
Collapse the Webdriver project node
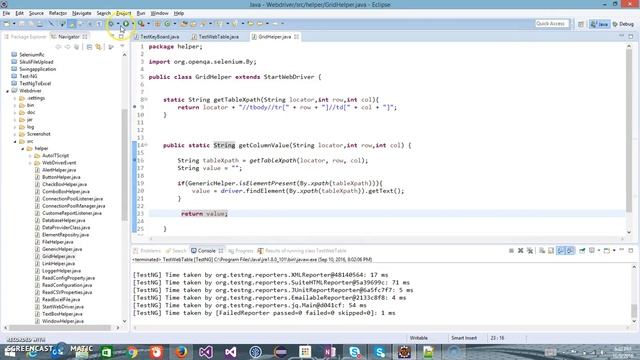point(7,91)
